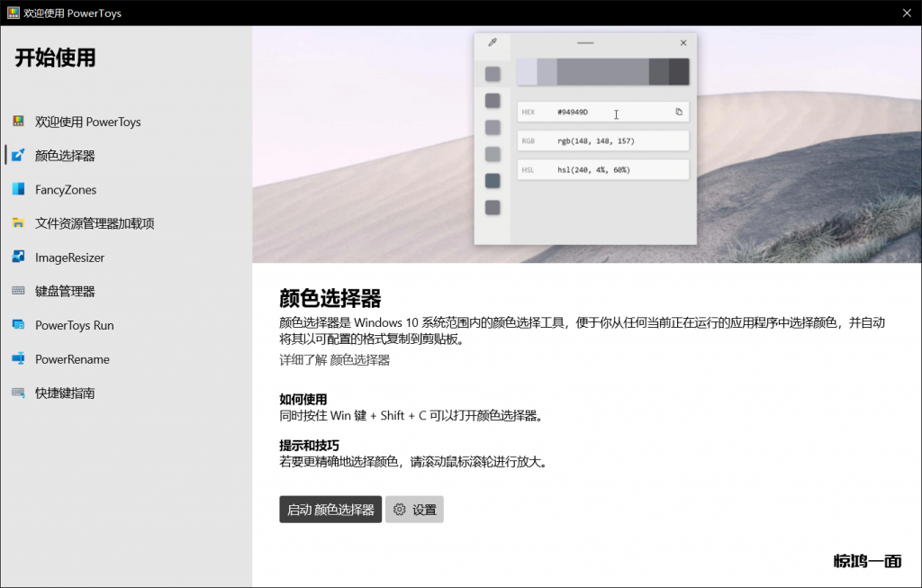Click the Color Picker eyedropper sidebar icon

pos(18,156)
